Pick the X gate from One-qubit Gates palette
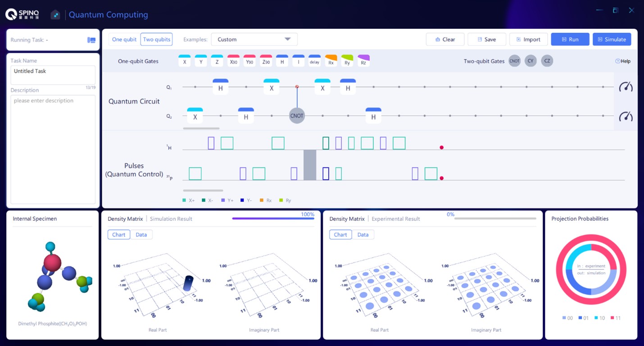644x346 pixels. [x=185, y=61]
